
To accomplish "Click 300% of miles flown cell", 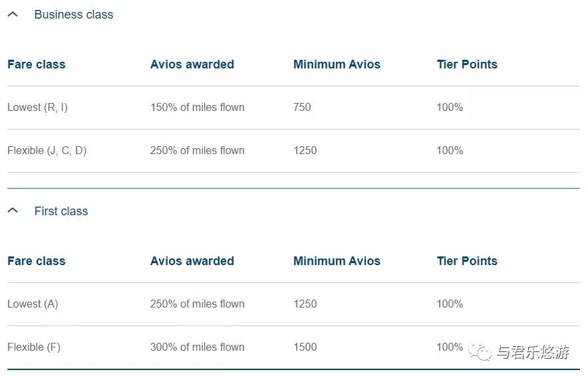I will 198,347.
